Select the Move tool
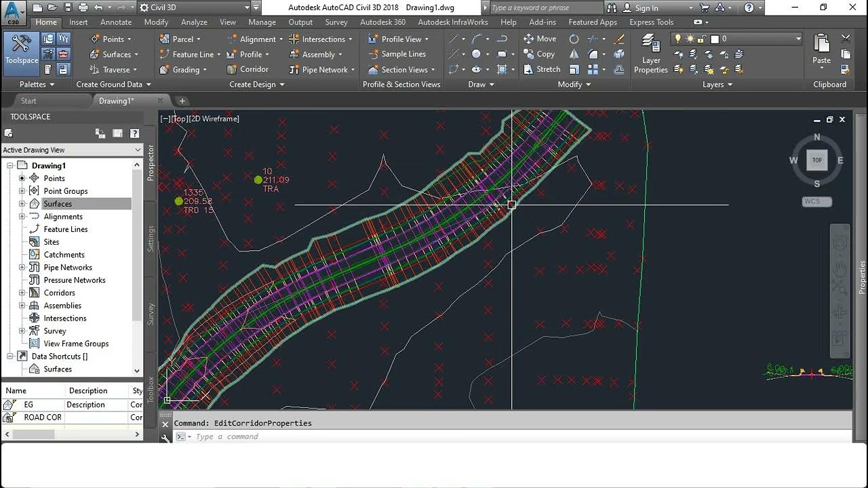 click(x=540, y=39)
